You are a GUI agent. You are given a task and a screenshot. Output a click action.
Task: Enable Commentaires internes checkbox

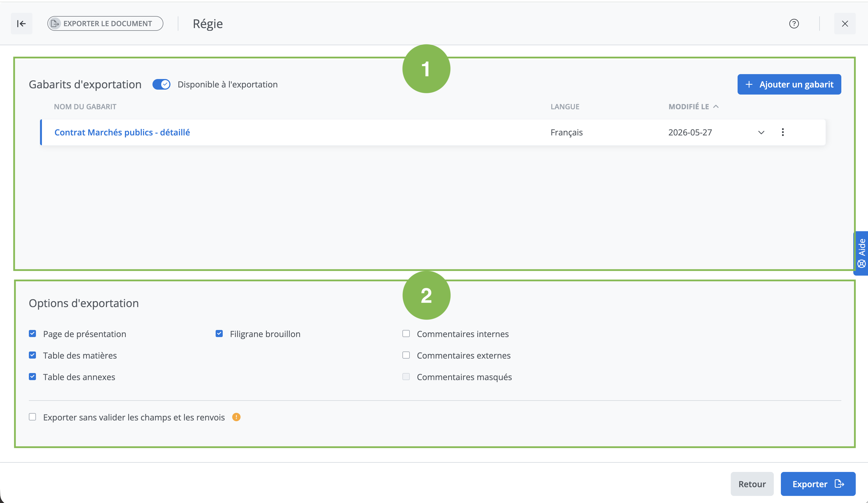click(x=406, y=333)
